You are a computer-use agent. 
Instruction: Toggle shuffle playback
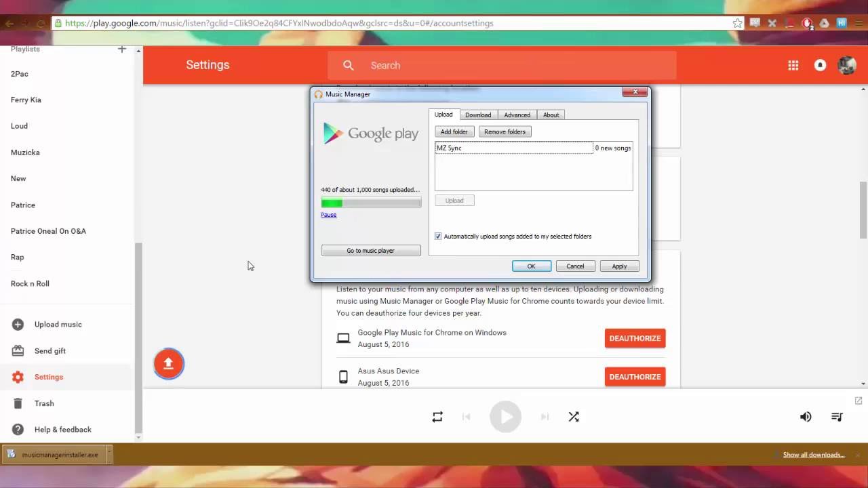coord(574,417)
